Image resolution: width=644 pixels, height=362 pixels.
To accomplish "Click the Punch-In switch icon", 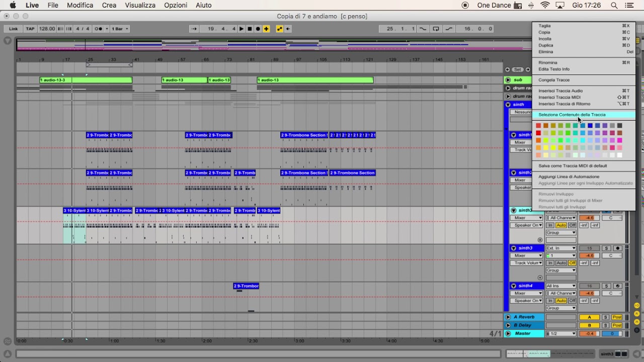I will 423,29.
